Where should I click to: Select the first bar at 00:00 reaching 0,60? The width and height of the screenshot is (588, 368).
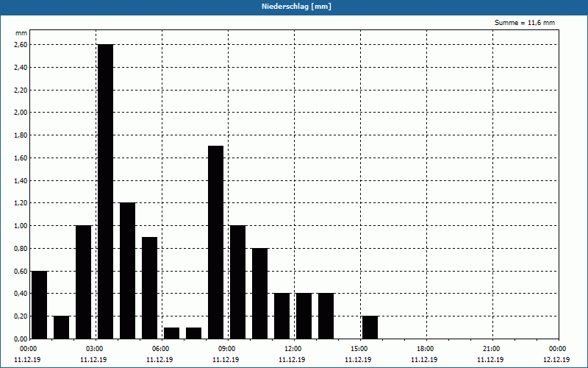(x=40, y=305)
